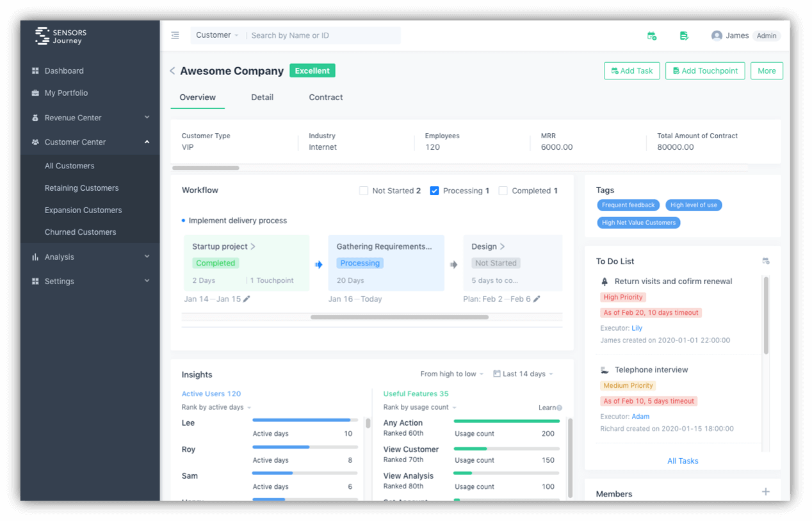The image size is (812, 521).
Task: Expand the Analysis menu
Action: 147,257
